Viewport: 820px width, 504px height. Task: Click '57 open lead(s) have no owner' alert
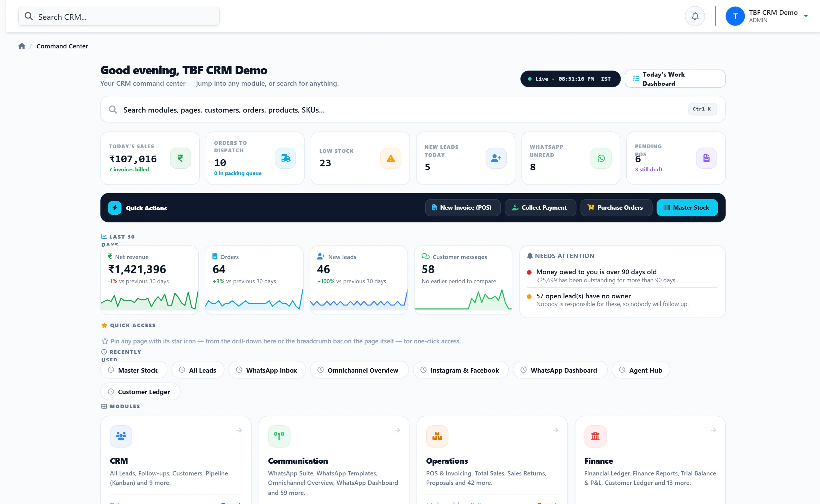(x=583, y=296)
